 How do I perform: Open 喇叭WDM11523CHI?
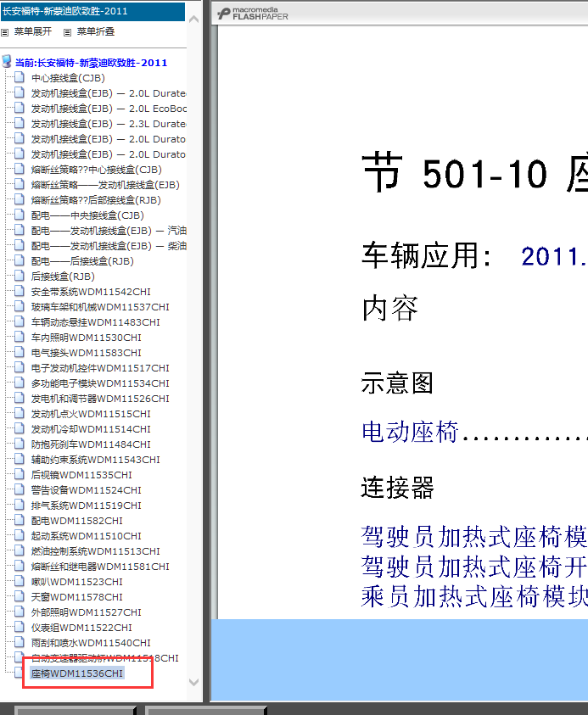point(77,582)
